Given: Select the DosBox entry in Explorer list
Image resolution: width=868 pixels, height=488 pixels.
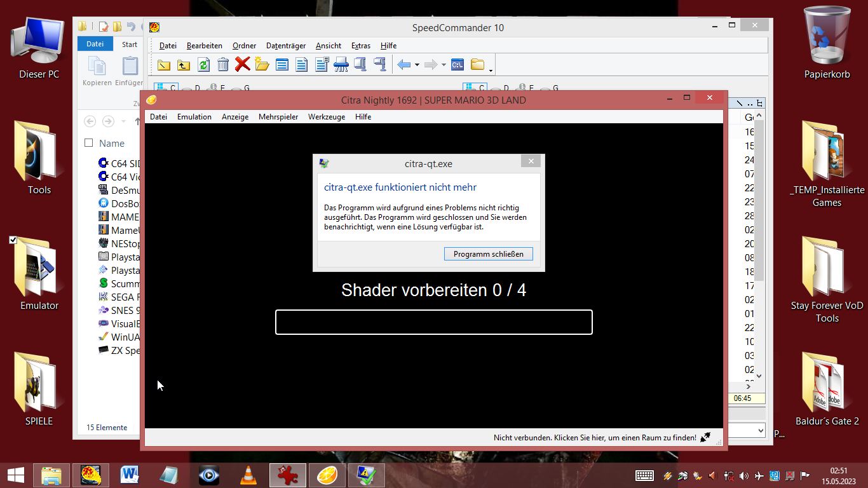Looking at the screenshot, I should [x=119, y=203].
